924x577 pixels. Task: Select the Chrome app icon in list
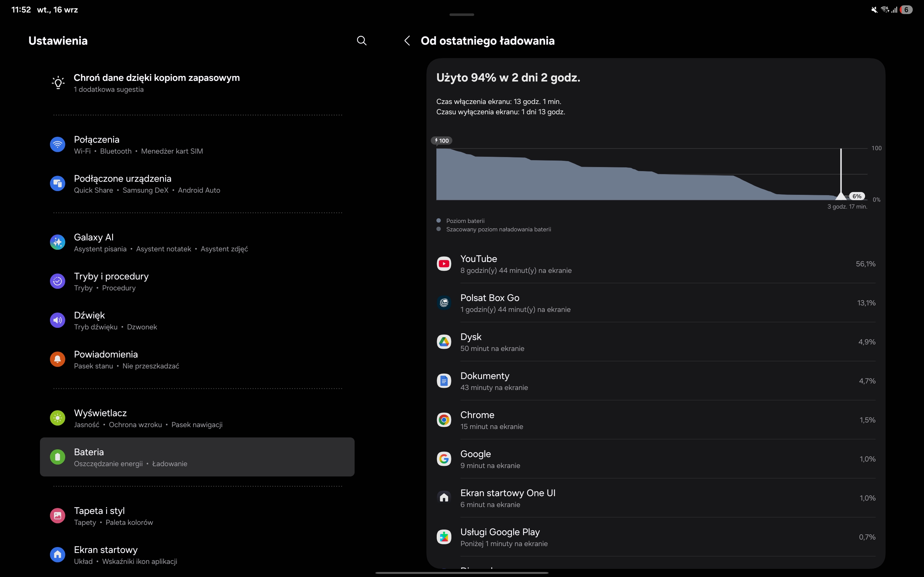[444, 420]
